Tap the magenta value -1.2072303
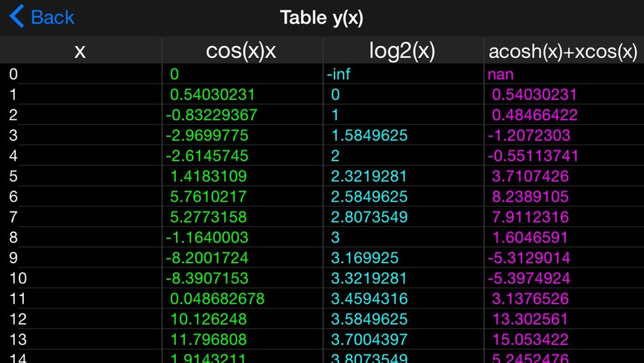This screenshot has width=644, height=363. [x=529, y=135]
